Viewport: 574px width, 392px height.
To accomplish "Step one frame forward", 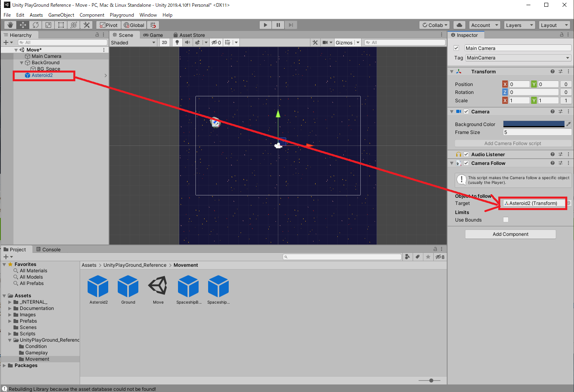I will point(291,25).
